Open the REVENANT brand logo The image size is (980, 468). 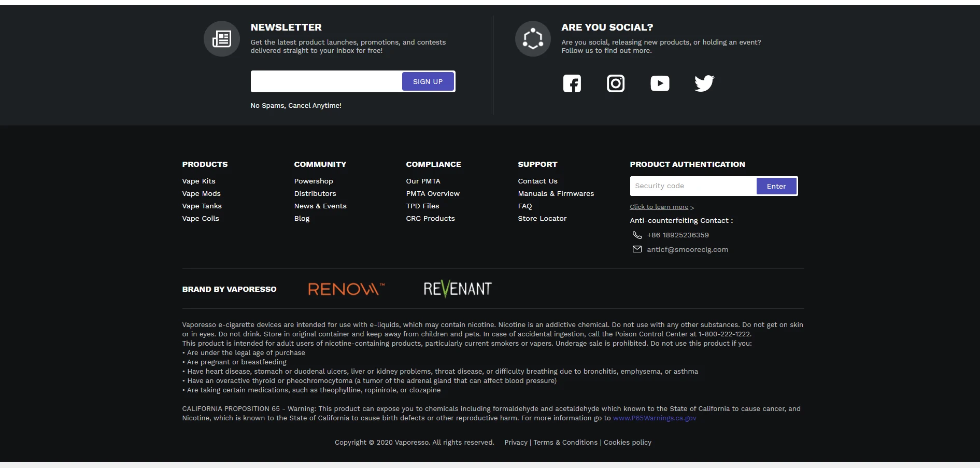tap(458, 289)
